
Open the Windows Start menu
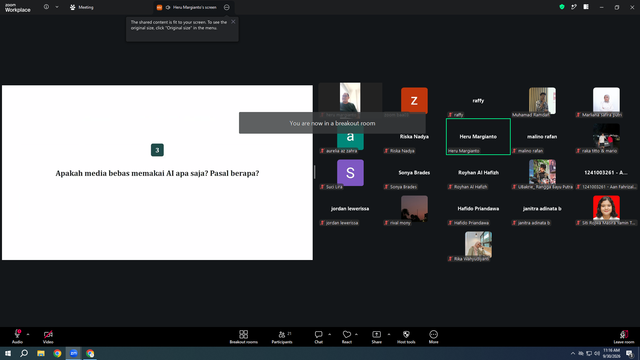pyautogui.click(x=8, y=353)
